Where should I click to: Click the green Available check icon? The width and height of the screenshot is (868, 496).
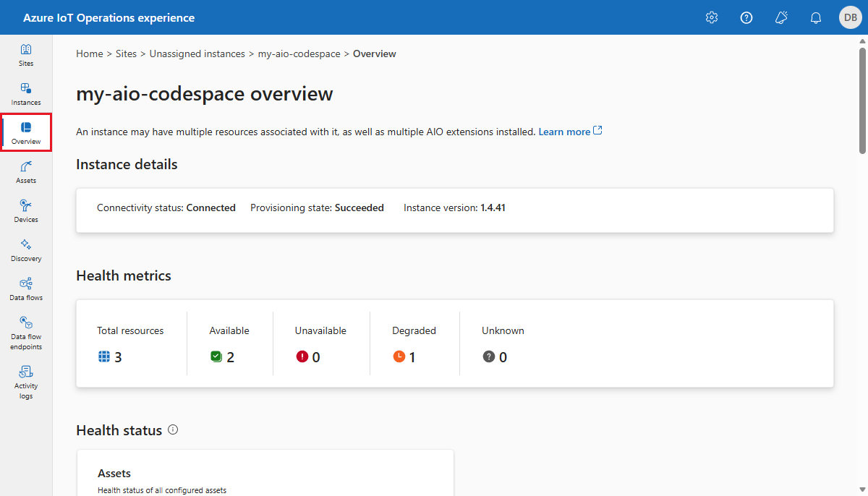point(216,356)
